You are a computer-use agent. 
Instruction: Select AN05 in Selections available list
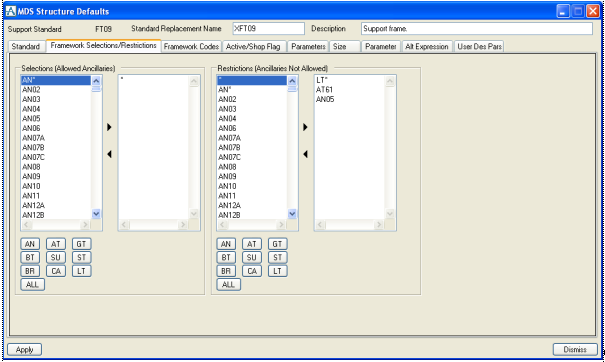pyautogui.click(x=56, y=118)
